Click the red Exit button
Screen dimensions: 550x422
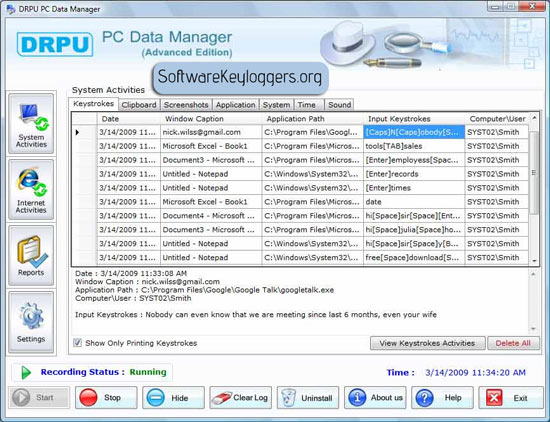pos(510,397)
